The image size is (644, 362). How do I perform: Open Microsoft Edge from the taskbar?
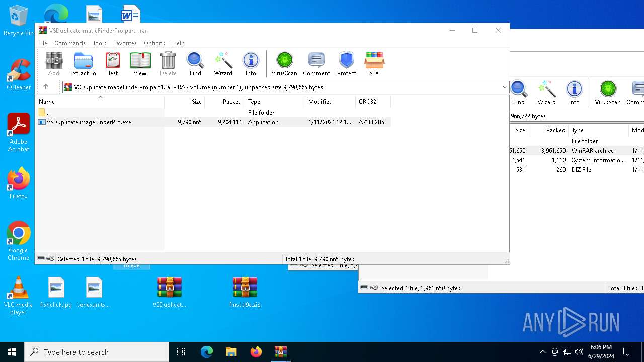pos(207,352)
